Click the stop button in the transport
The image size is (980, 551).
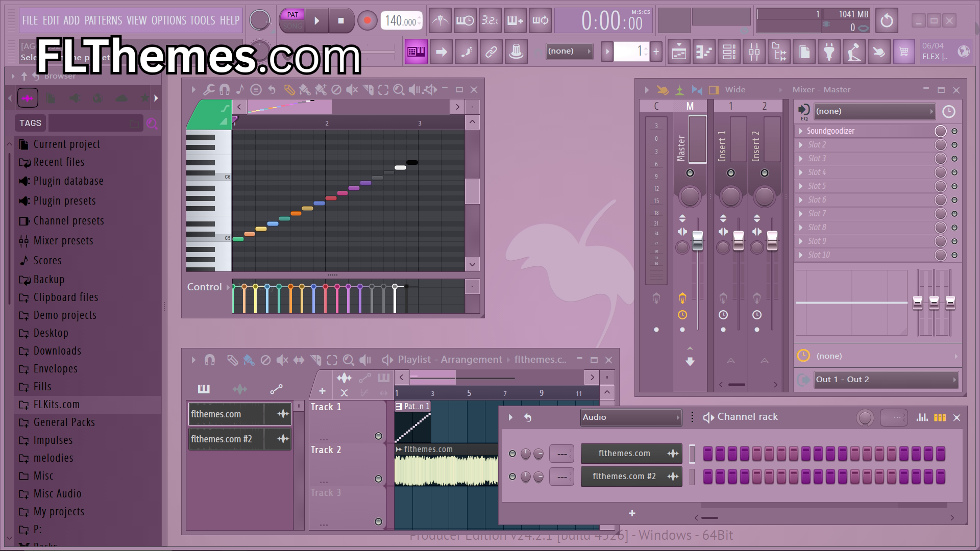(341, 21)
